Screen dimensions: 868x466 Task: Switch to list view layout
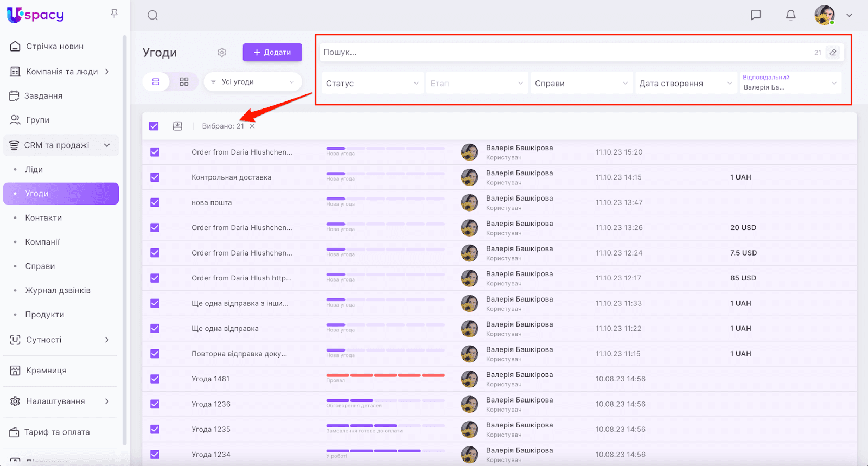(x=156, y=82)
